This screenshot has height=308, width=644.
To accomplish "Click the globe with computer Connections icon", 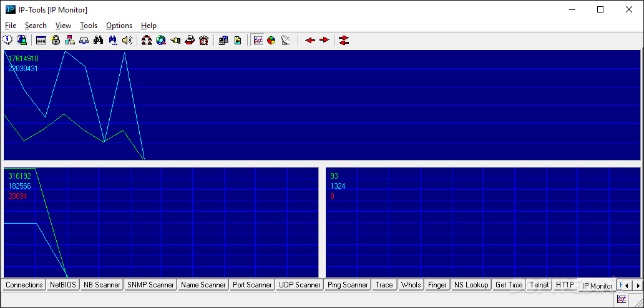I will pyautogui.click(x=22, y=40).
